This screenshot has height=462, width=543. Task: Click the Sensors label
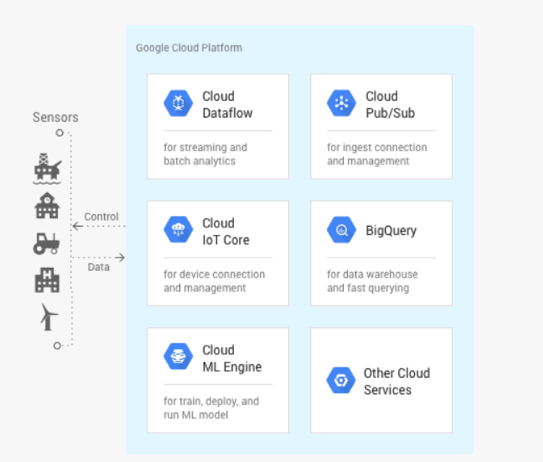tap(55, 117)
